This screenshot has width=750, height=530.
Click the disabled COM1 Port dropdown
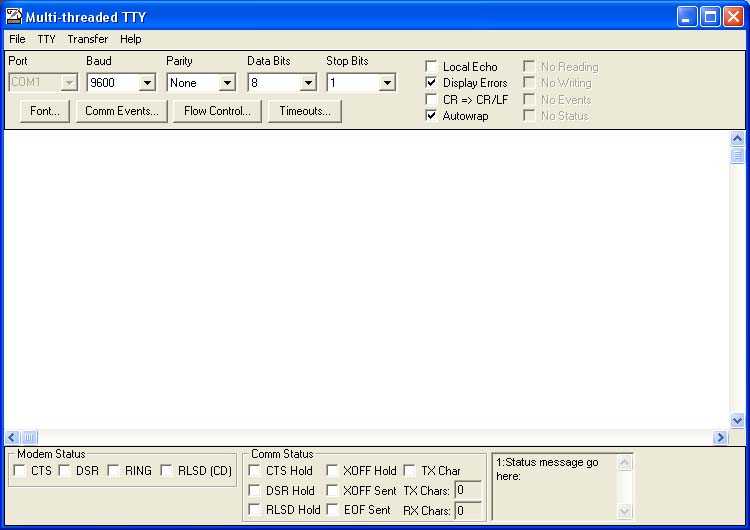pyautogui.click(x=43, y=82)
